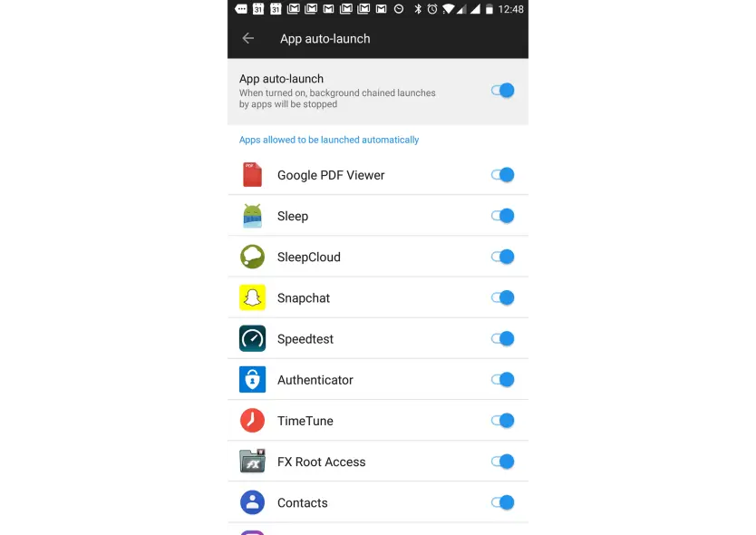
Task: Tap the FX Root Access folder icon
Action: click(x=252, y=462)
